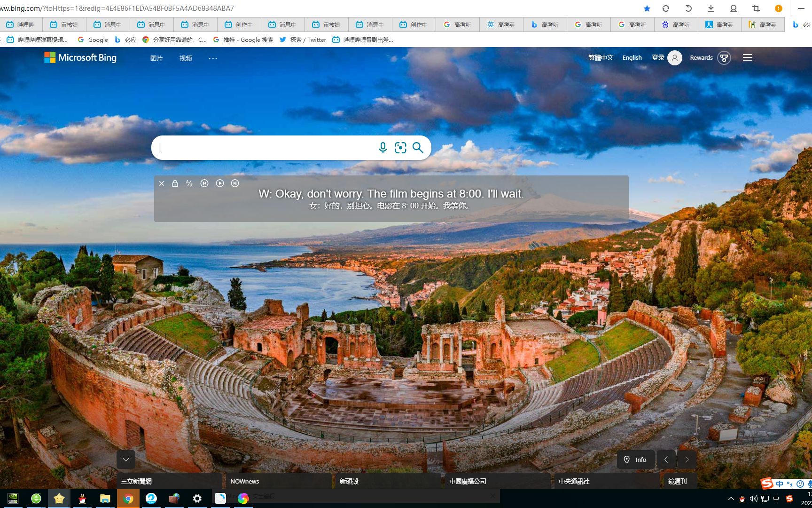This screenshot has width=812, height=508.
Task: Bookmark this page with the star icon
Action: tap(647, 8)
